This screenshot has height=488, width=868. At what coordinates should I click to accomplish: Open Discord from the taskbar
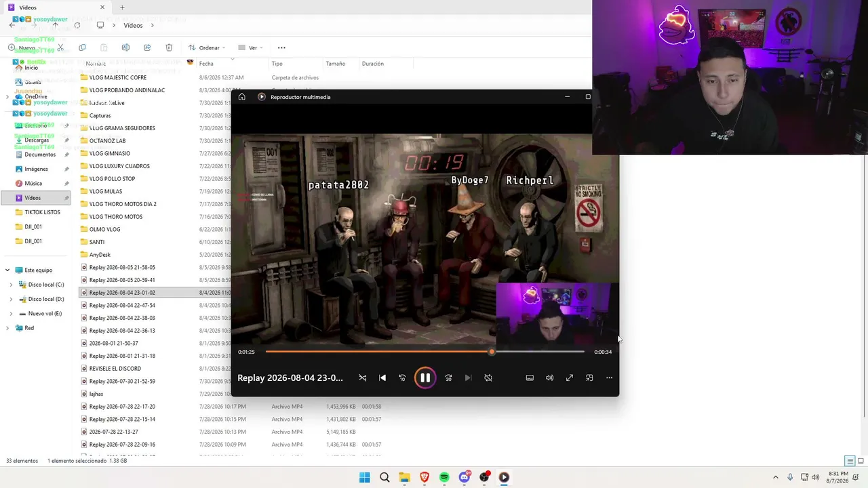[x=465, y=477]
